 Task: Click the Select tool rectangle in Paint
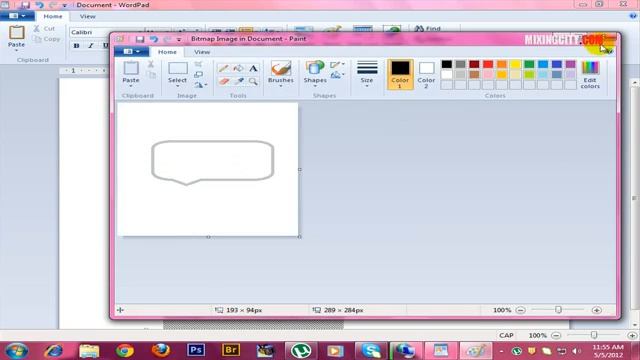tap(178, 68)
